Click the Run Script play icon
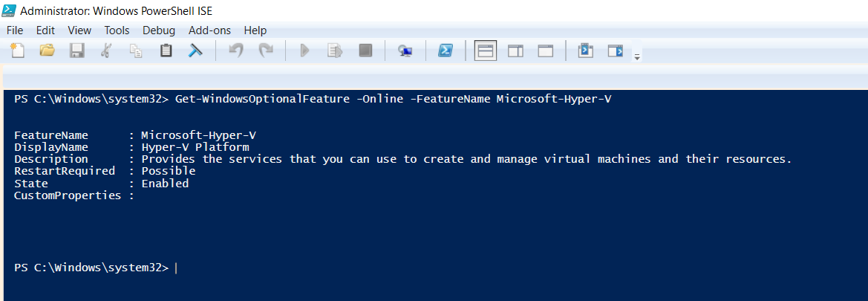The height and width of the screenshot is (301, 868). point(304,51)
